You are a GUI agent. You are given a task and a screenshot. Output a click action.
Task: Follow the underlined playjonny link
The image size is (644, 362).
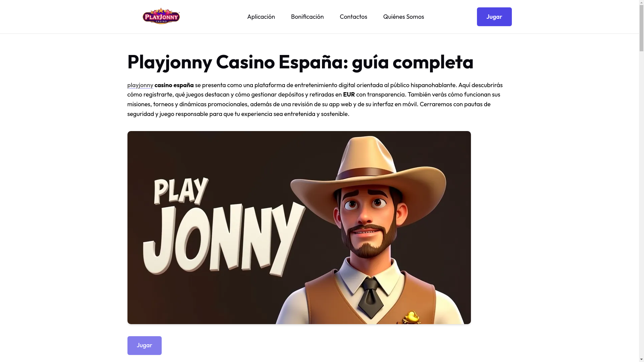tap(140, 85)
